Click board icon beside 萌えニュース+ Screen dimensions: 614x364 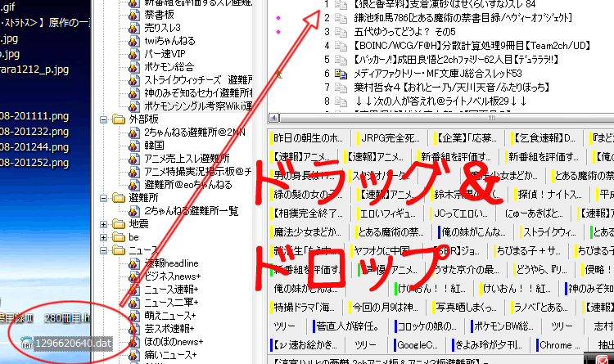coord(134,316)
